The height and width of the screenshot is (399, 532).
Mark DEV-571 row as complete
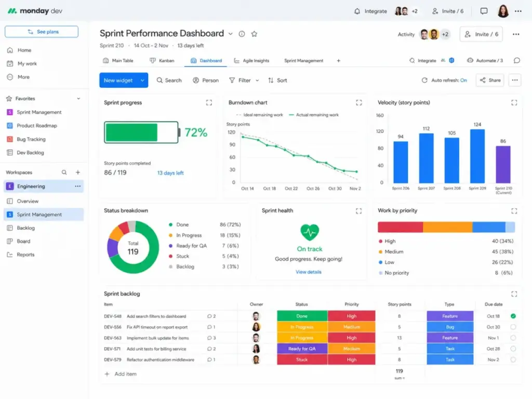(x=513, y=349)
